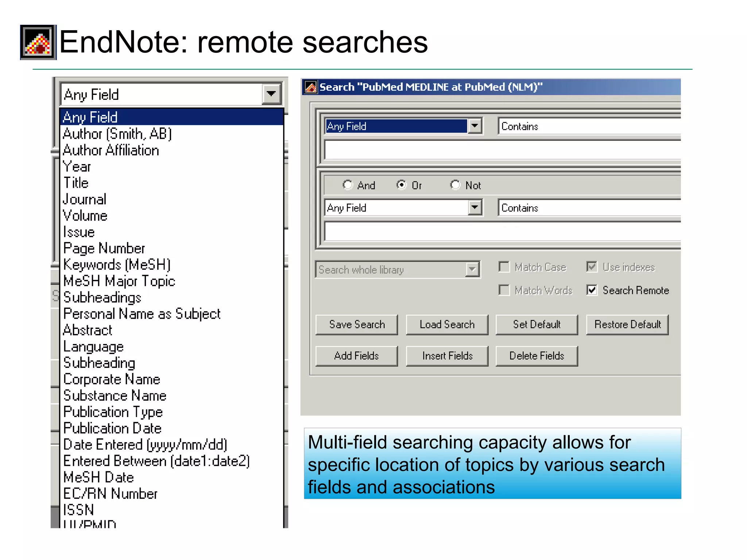Click the Restore Default button
Viewport: 747px width, 560px height.
tap(627, 324)
